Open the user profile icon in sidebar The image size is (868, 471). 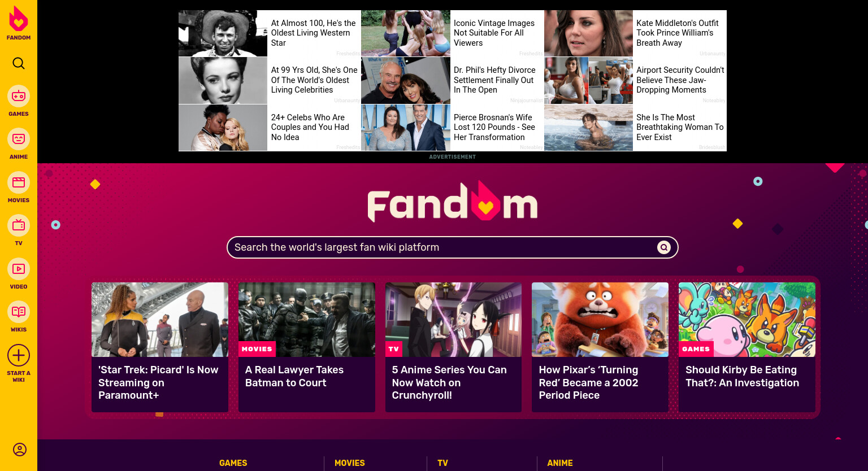click(x=20, y=450)
